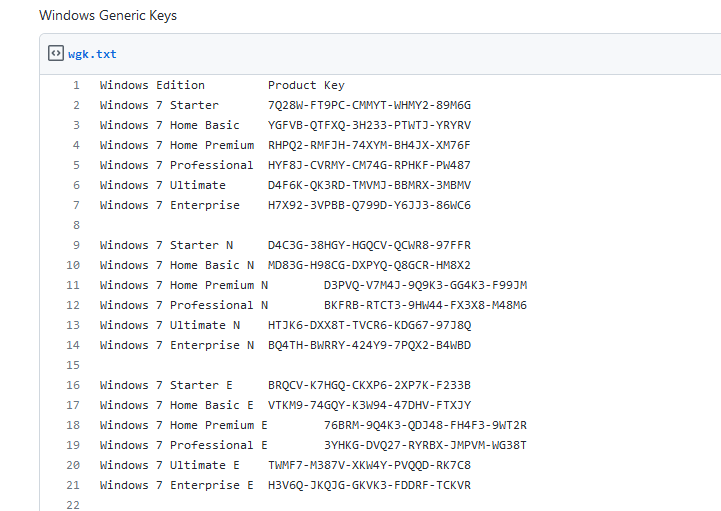Click key BRQCV-K7HGQ-CKXP6-2XP7K-F233B

tap(369, 385)
